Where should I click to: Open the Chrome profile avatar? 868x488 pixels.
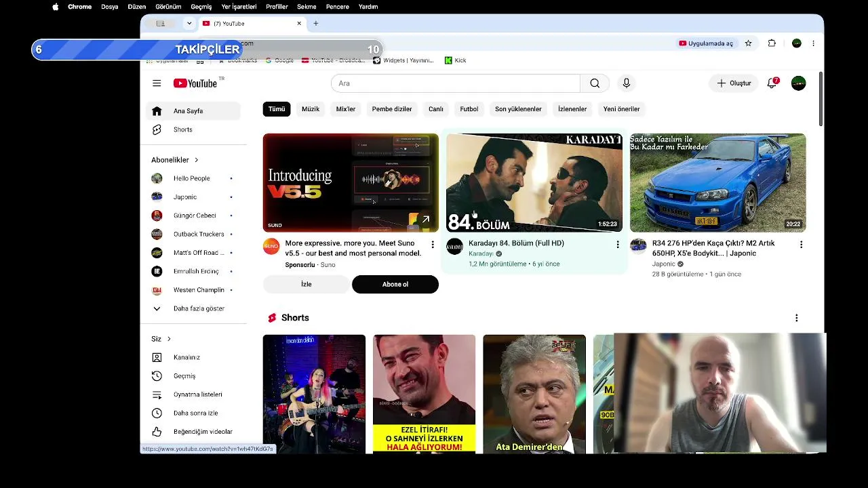point(797,43)
